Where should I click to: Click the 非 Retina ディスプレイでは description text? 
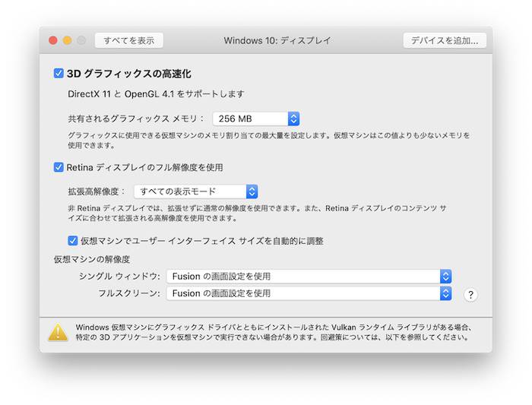[257, 213]
